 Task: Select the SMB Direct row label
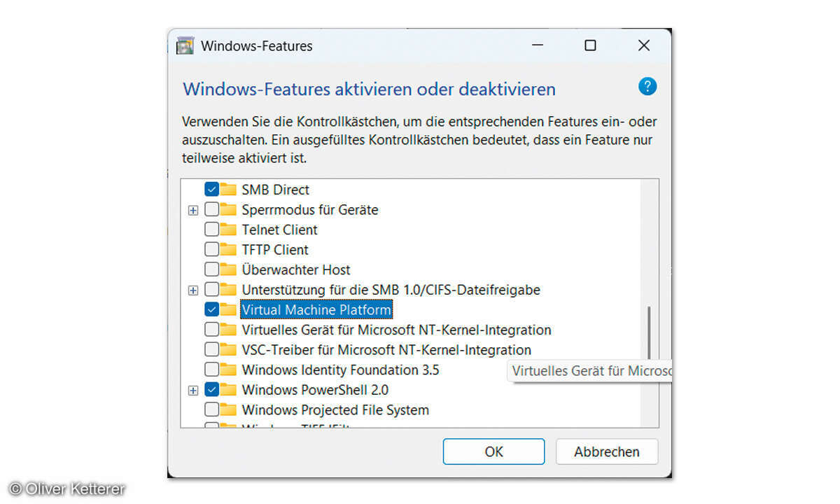click(275, 189)
